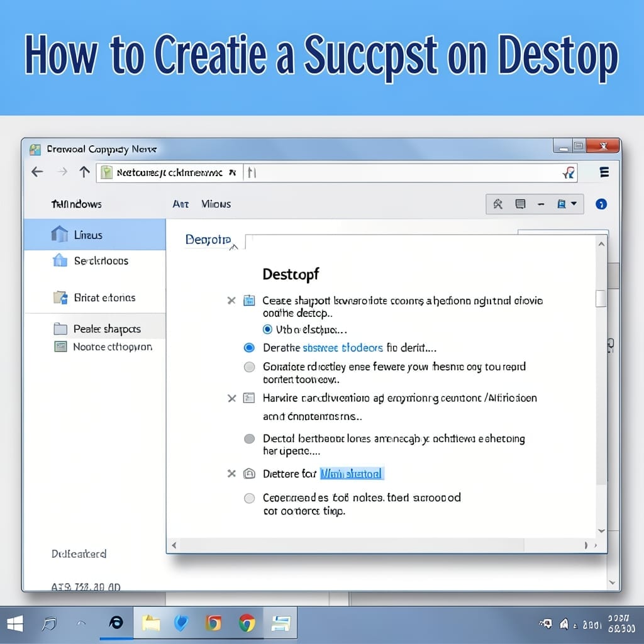Click the green icon in the address bar

click(x=106, y=172)
